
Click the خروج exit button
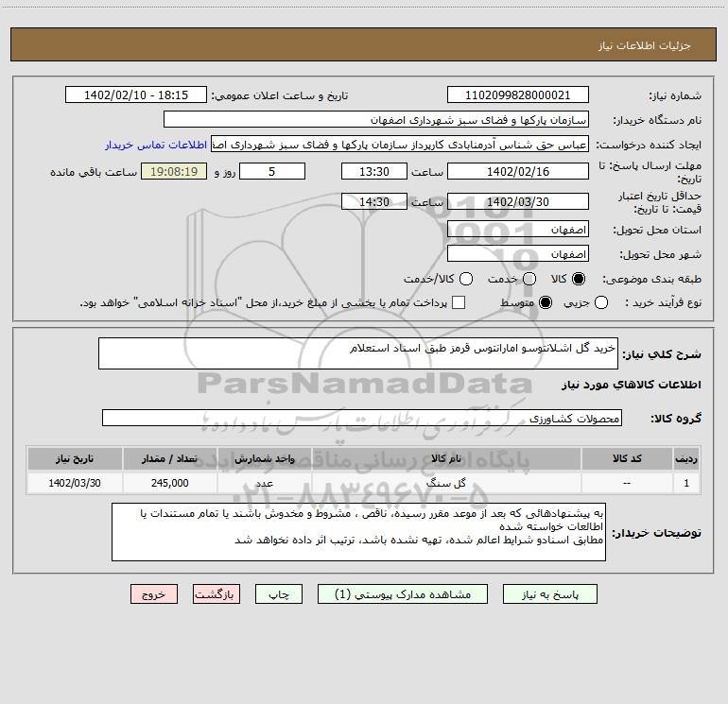(154, 594)
